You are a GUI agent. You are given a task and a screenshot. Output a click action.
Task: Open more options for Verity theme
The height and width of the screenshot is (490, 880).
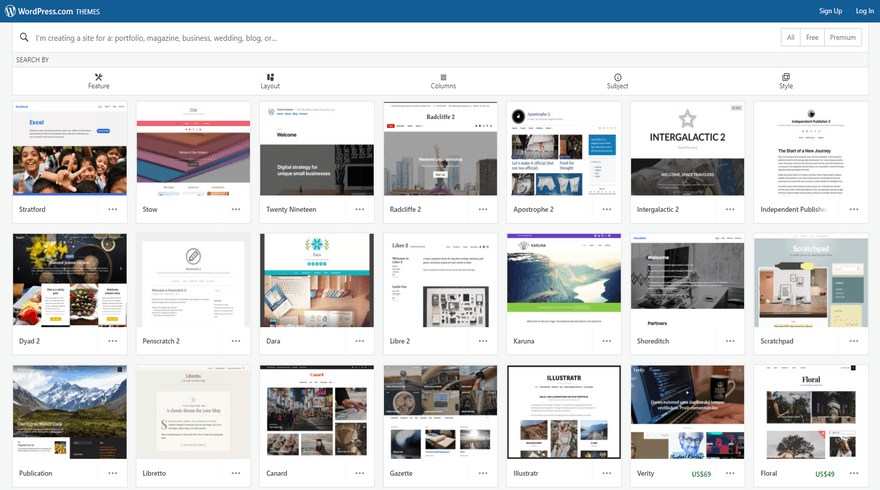click(730, 473)
